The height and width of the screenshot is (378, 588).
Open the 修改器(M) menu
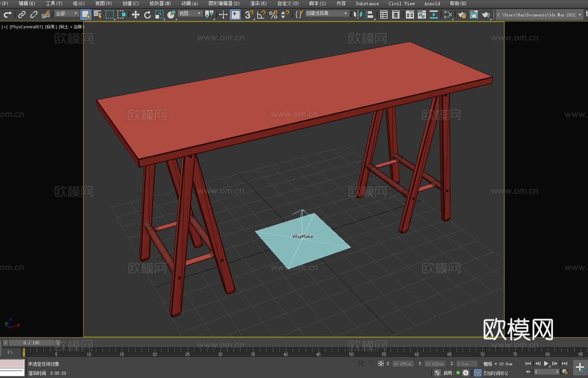[160, 3]
